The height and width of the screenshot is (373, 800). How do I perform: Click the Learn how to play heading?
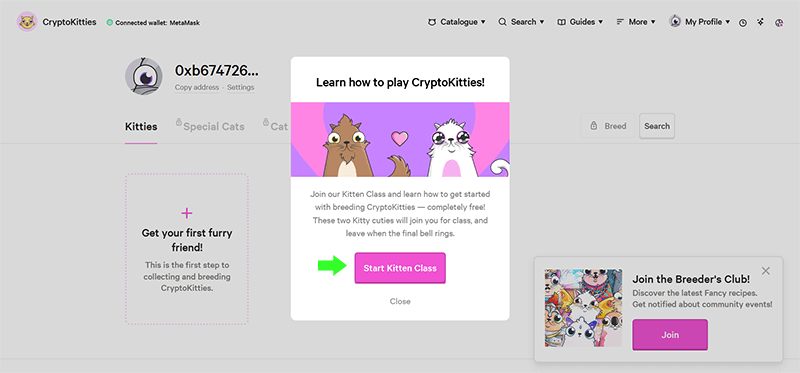[400, 82]
